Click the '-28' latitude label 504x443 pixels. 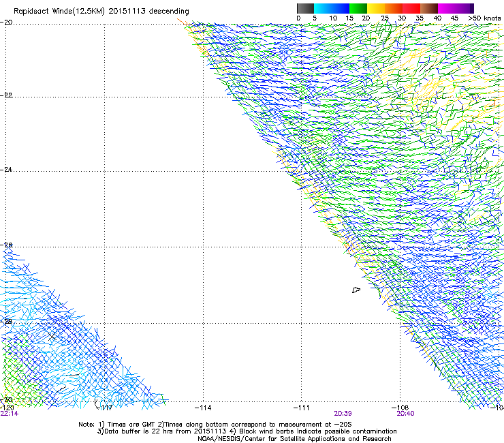6,322
